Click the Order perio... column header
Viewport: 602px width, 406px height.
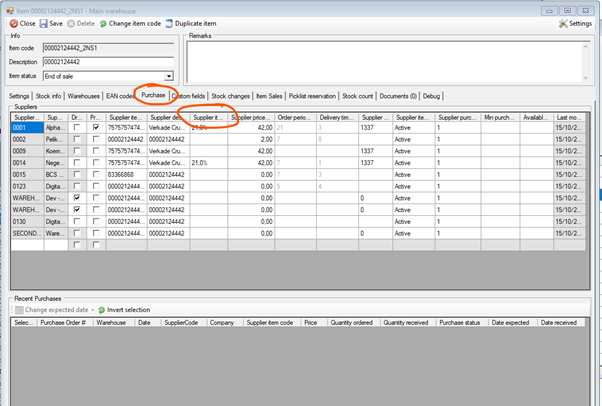tap(296, 118)
